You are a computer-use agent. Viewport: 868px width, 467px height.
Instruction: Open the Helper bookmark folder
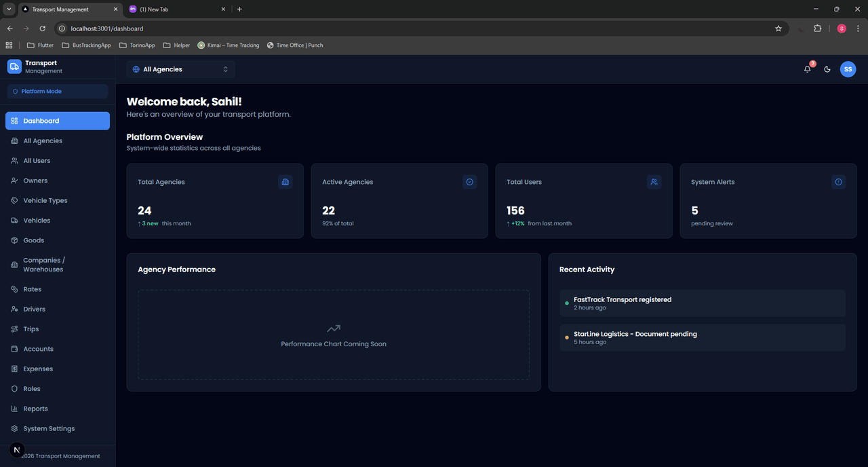176,45
